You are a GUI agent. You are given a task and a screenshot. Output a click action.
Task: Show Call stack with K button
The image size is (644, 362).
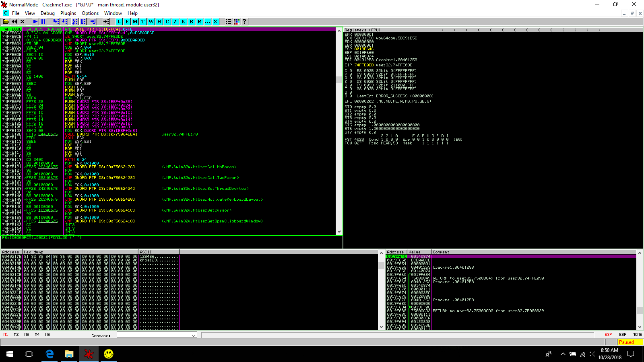pyautogui.click(x=184, y=22)
